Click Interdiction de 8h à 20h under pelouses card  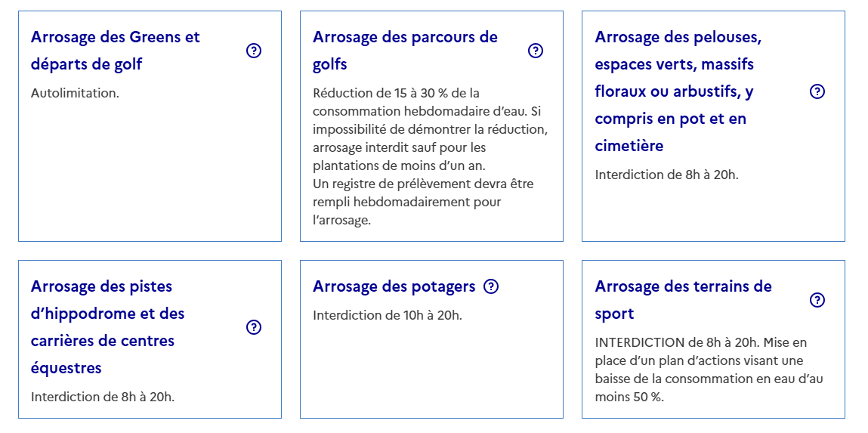pos(666,175)
